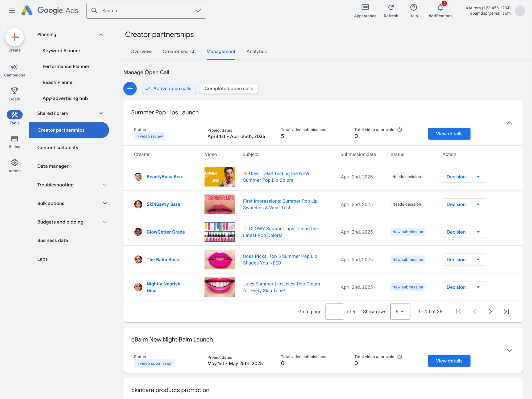Open BeautyBoss Ben's video thumbnail
Image resolution: width=532 pixels, height=399 pixels.
pyautogui.click(x=220, y=177)
